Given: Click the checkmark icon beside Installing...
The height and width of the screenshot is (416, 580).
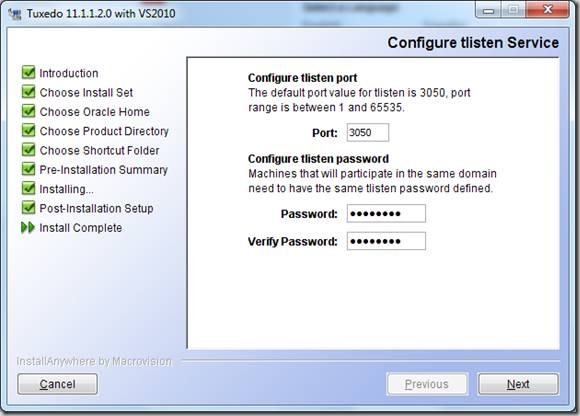Looking at the screenshot, I should (x=28, y=188).
